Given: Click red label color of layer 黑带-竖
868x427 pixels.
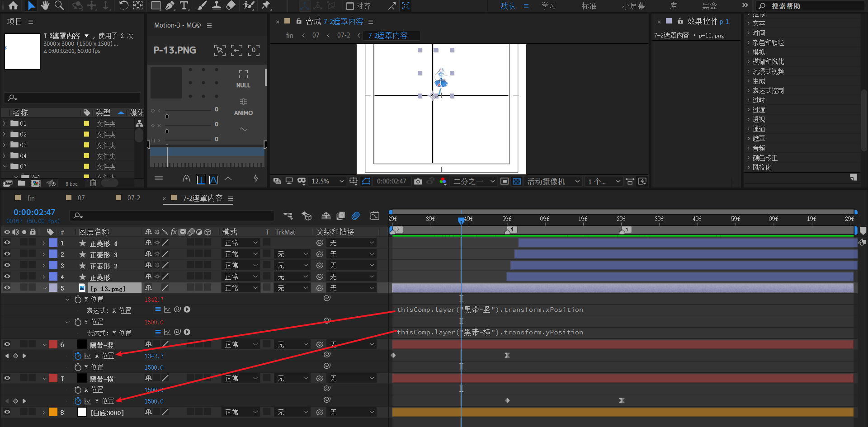Looking at the screenshot, I should (x=53, y=344).
